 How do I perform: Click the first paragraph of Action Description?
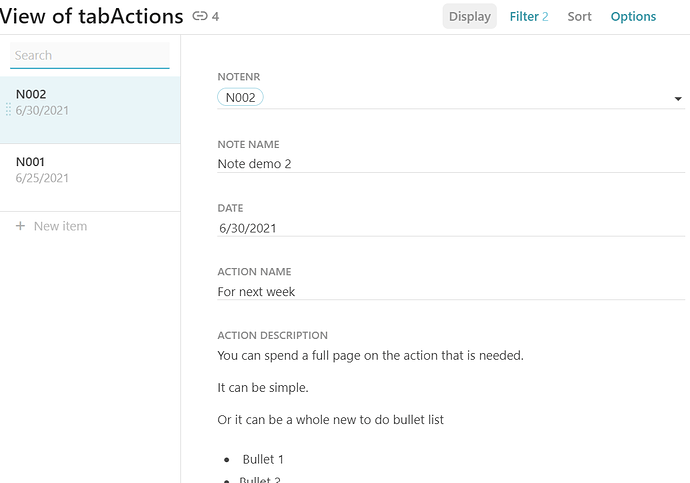click(370, 355)
